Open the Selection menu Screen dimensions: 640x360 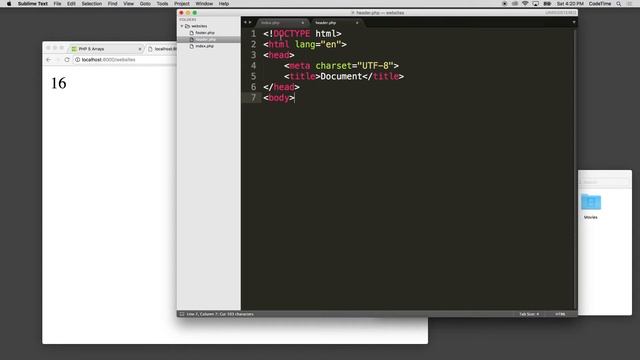pos(91,4)
